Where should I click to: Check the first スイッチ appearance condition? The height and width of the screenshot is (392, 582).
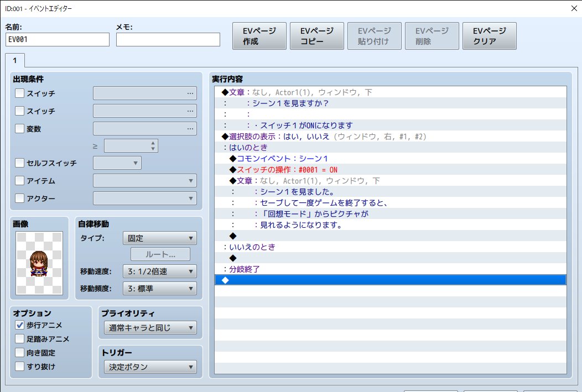point(19,93)
